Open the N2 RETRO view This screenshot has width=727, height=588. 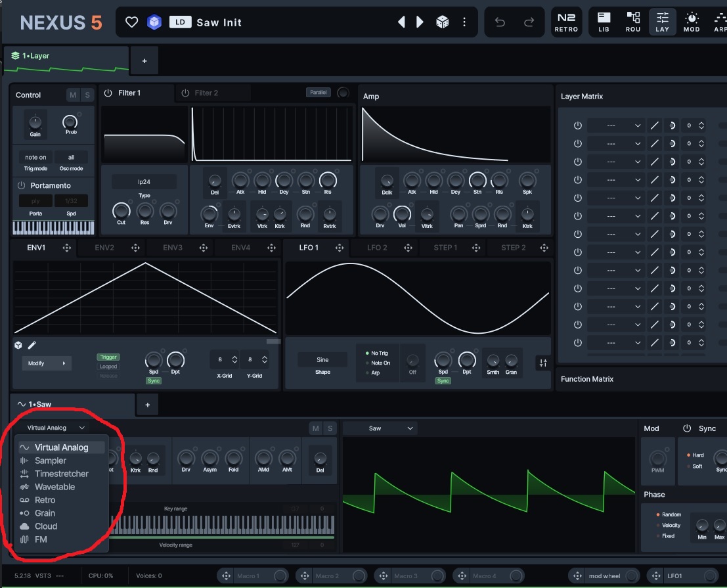coord(566,22)
